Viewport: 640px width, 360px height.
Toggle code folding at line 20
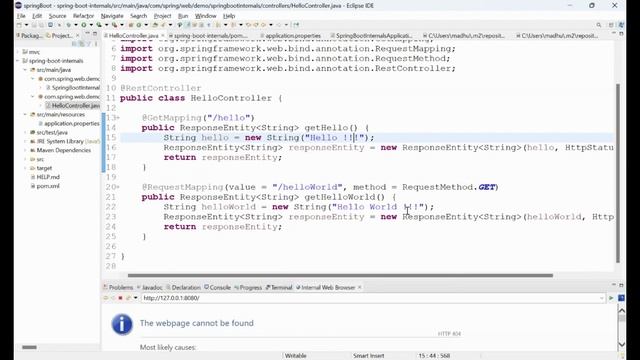[119, 187]
